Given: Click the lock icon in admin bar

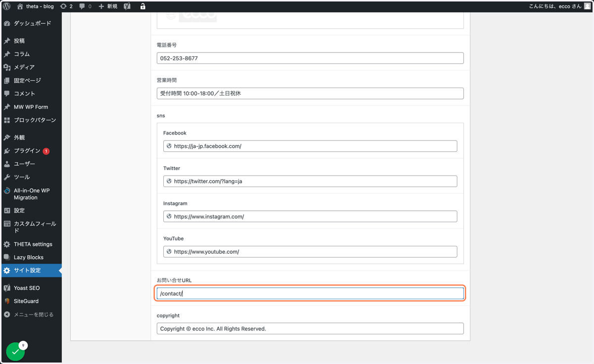Looking at the screenshot, I should (143, 6).
